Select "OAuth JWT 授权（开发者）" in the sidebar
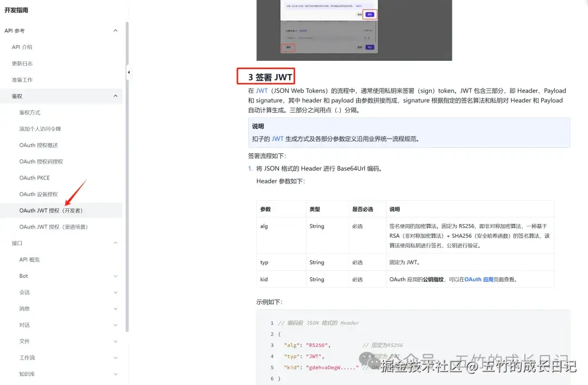588x385 pixels. (x=51, y=210)
